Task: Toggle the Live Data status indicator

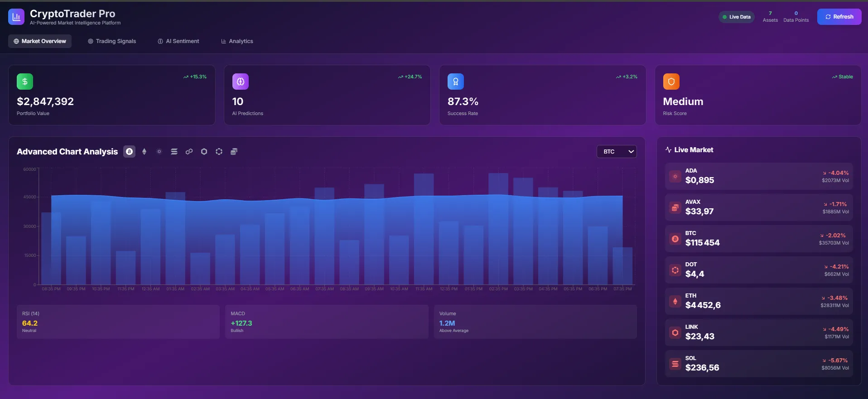Action: pyautogui.click(x=736, y=17)
